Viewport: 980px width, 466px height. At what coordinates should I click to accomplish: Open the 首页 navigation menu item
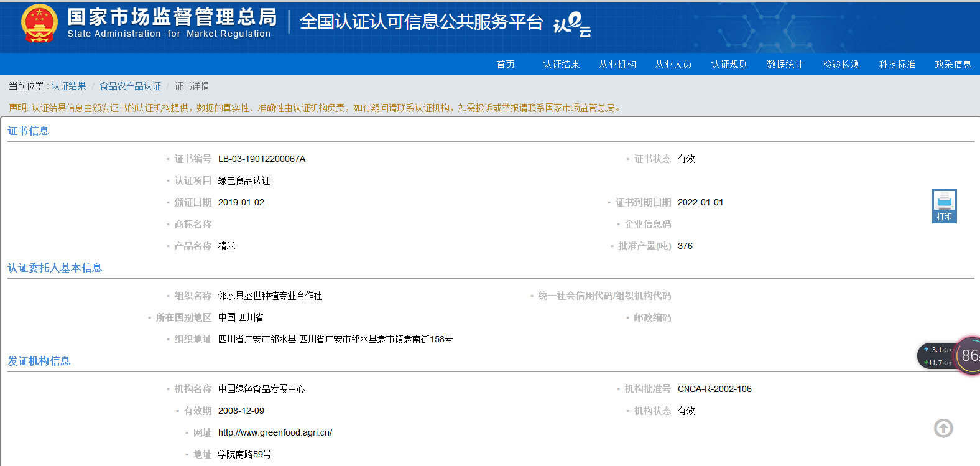(506, 64)
